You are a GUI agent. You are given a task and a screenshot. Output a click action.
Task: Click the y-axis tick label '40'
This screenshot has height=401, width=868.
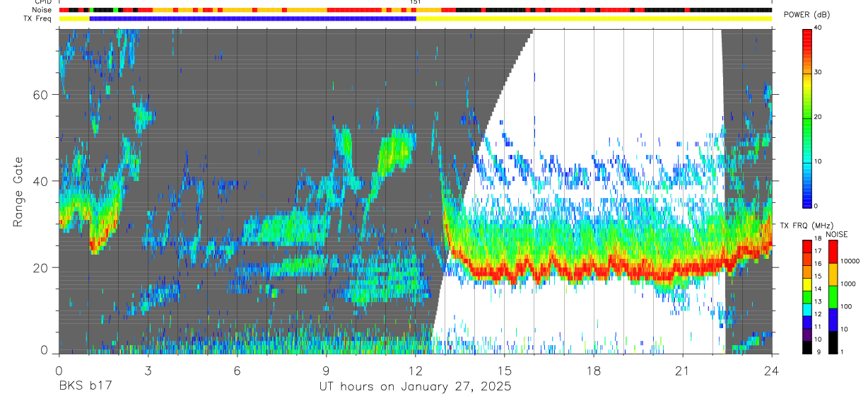(x=42, y=181)
